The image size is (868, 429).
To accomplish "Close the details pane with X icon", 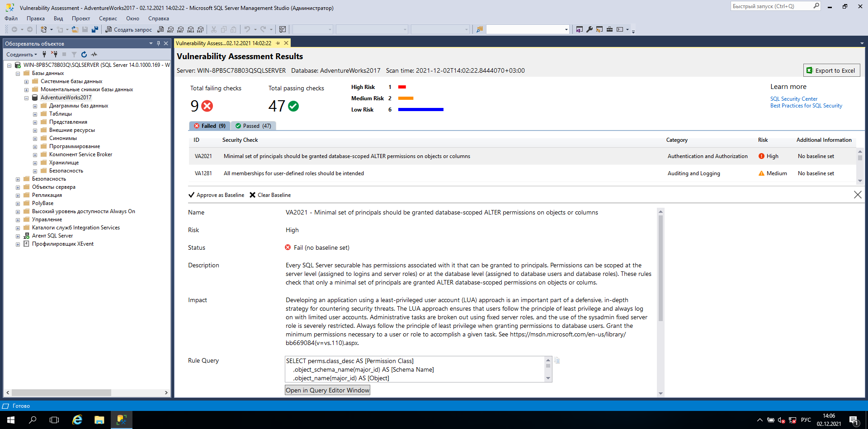I will coord(858,195).
